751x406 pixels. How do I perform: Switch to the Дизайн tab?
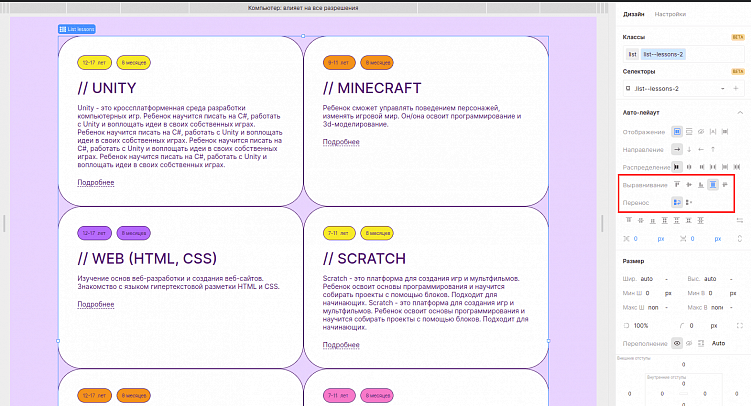(634, 14)
